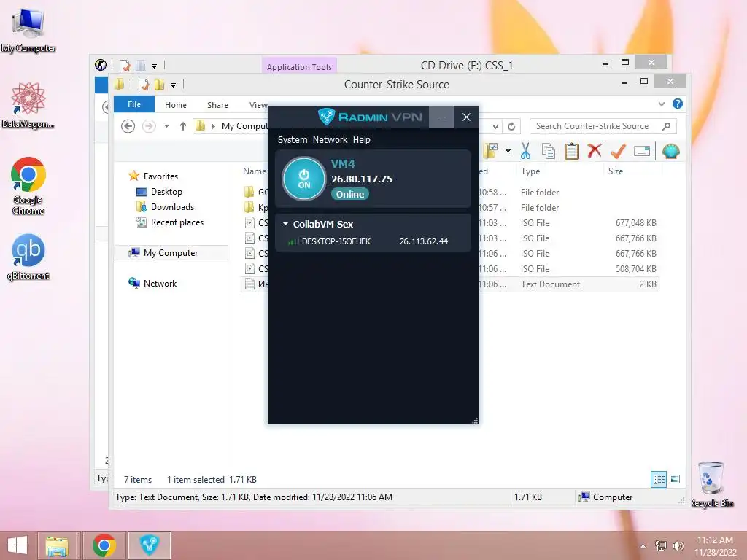
Task: Open the Recycle Bin desktop icon
Action: tap(712, 484)
